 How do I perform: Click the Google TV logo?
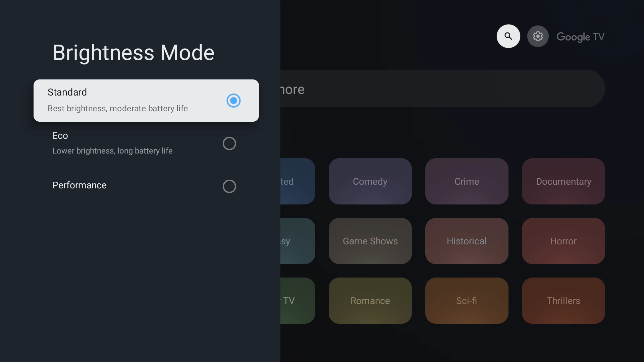tap(580, 37)
